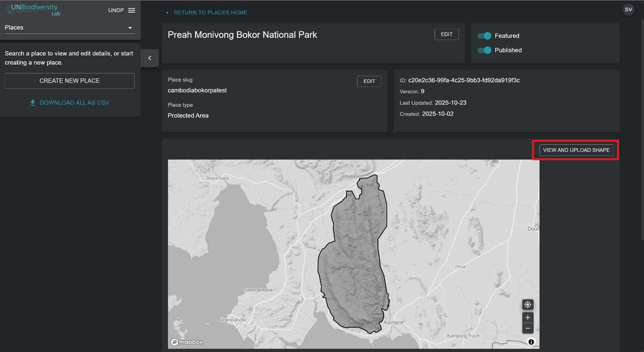Edit the place name title

[446, 35]
